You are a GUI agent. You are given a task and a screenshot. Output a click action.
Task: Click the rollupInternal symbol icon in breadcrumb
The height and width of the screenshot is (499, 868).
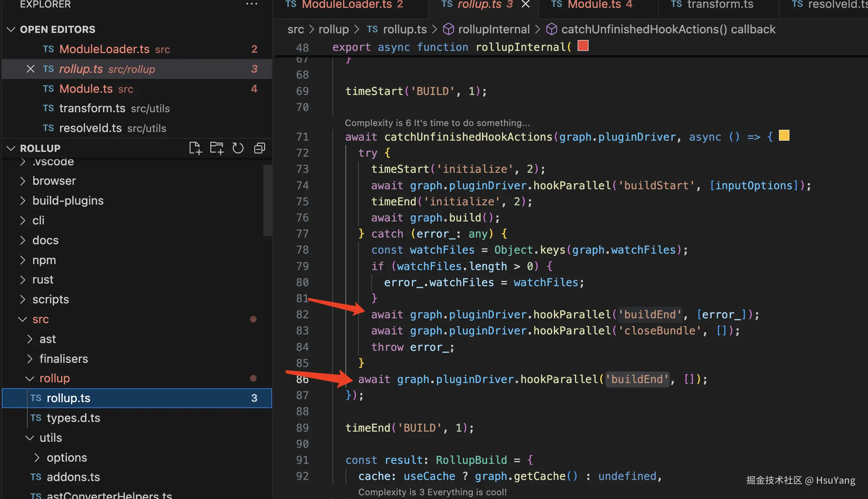(448, 29)
